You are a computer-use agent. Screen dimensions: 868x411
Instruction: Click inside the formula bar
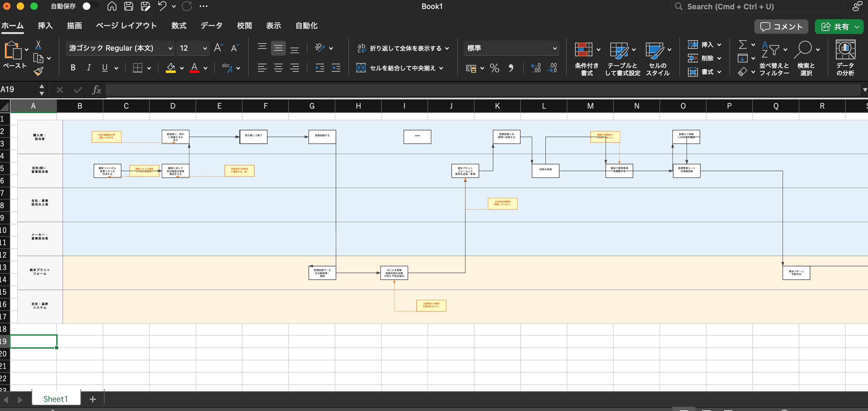click(x=269, y=90)
